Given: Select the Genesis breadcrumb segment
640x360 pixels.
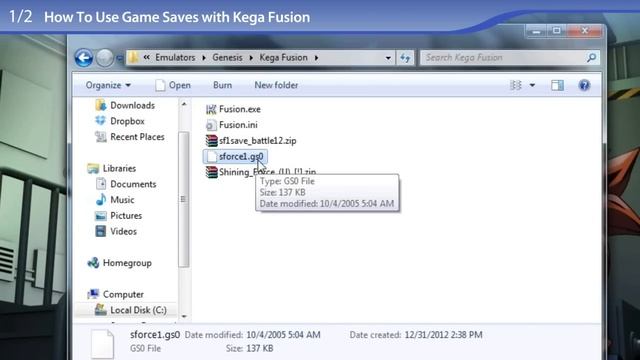Looking at the screenshot, I should tap(227, 58).
